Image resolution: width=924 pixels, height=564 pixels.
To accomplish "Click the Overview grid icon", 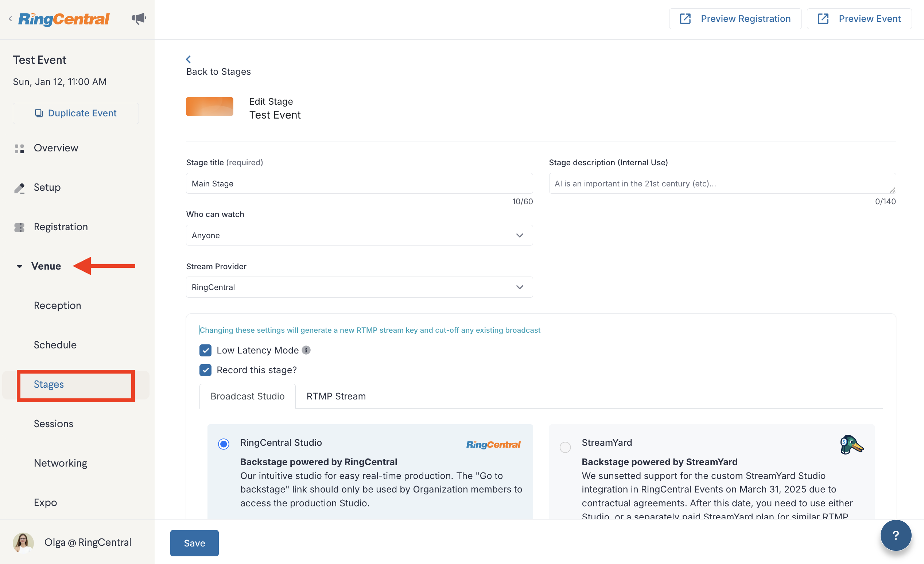I will (x=19, y=148).
